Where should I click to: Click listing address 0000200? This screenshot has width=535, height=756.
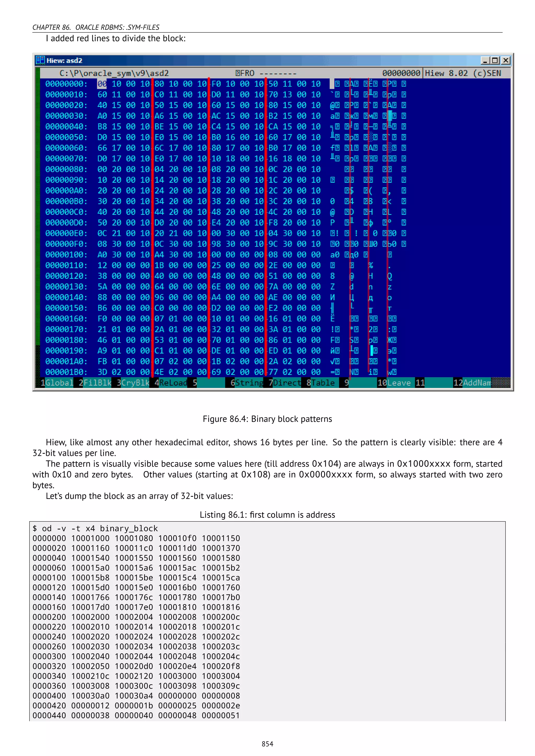pos(49,617)
